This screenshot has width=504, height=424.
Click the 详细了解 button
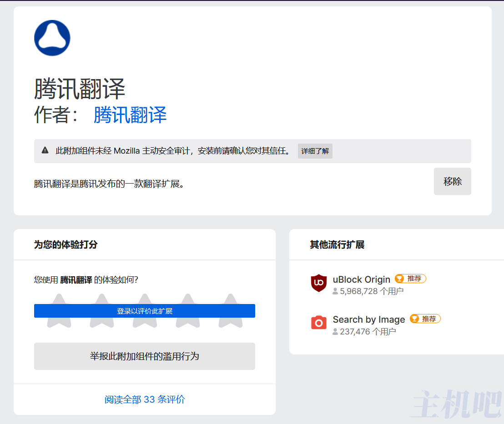pos(315,151)
